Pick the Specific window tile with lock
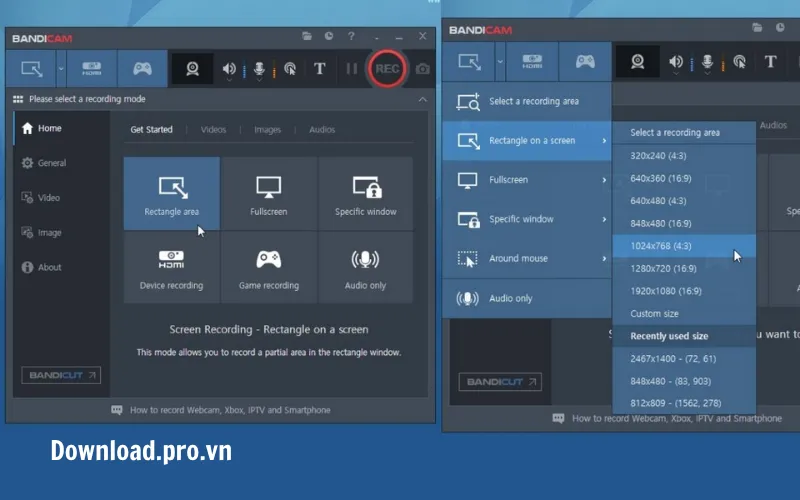 (x=365, y=194)
